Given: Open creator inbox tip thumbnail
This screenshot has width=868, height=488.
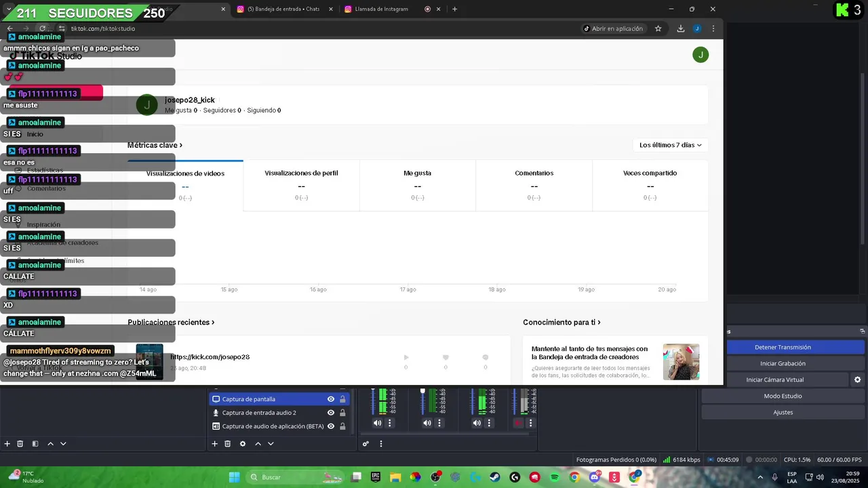Looking at the screenshot, I should coord(681,361).
